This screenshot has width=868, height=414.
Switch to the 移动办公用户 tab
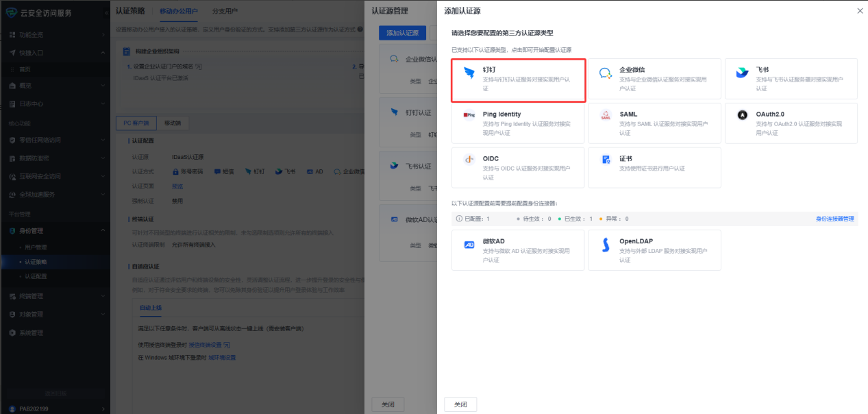[178, 12]
